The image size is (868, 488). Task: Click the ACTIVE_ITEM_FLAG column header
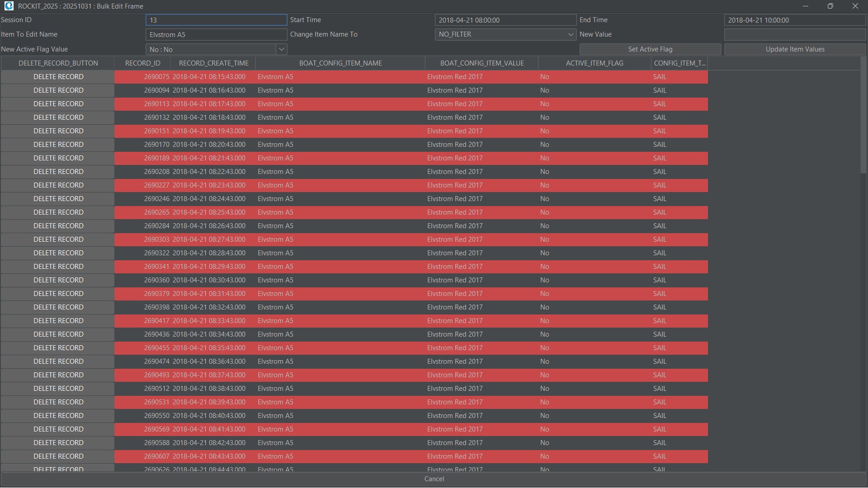594,63
